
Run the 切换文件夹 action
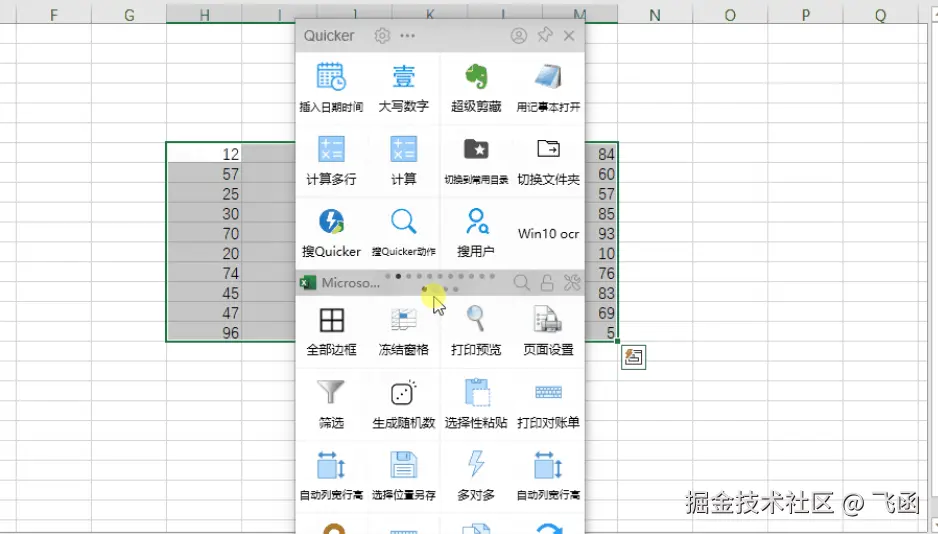click(549, 160)
